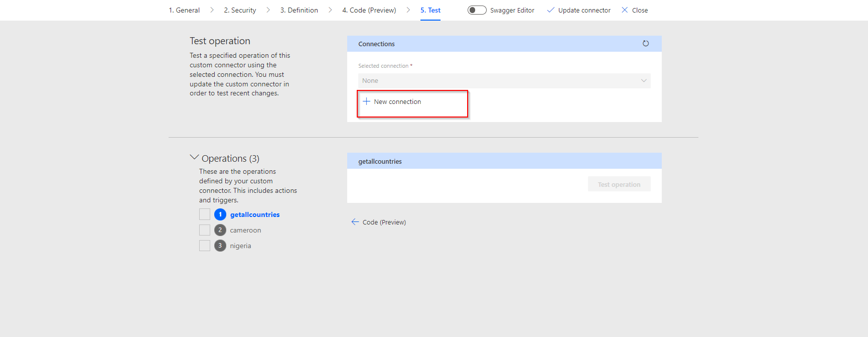This screenshot has height=337, width=868.
Task: Click the refresh connections icon
Action: (645, 44)
